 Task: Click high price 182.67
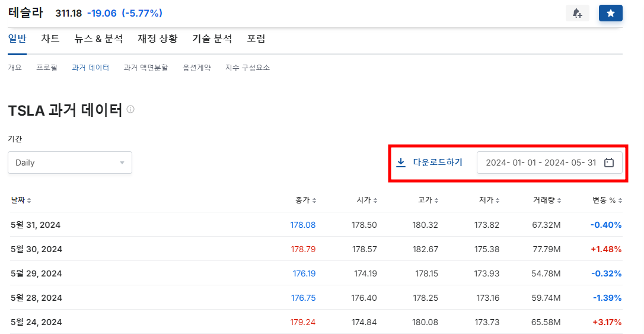click(425, 249)
